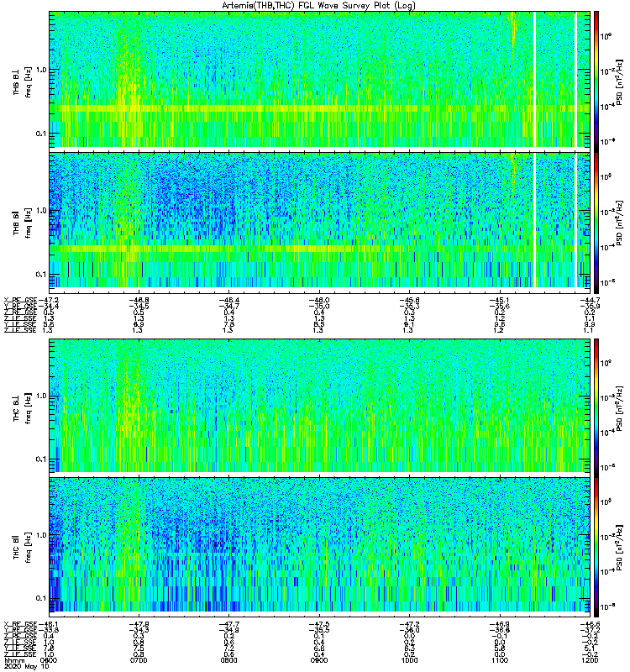
Task: Click the '0700' time tick label
Action: [x=139, y=660]
